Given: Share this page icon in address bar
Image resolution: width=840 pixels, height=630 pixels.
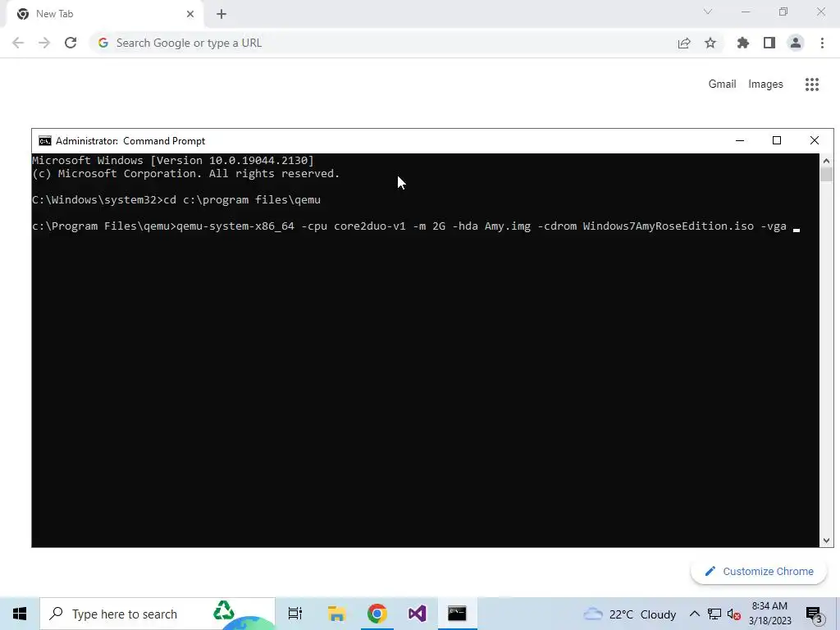Looking at the screenshot, I should [684, 43].
